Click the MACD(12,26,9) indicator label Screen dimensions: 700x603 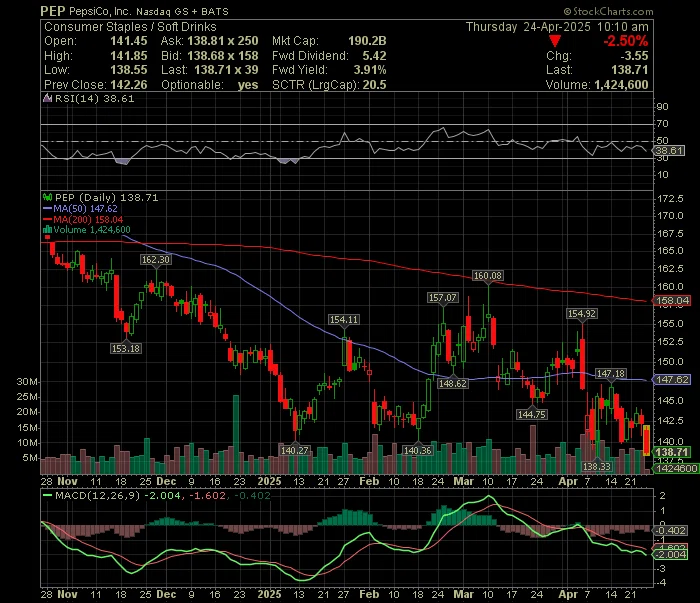coord(97,495)
